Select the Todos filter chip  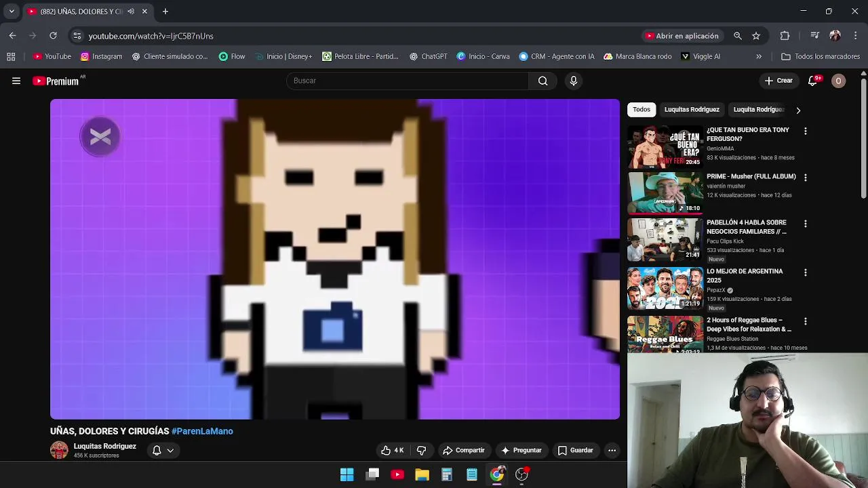coord(642,109)
